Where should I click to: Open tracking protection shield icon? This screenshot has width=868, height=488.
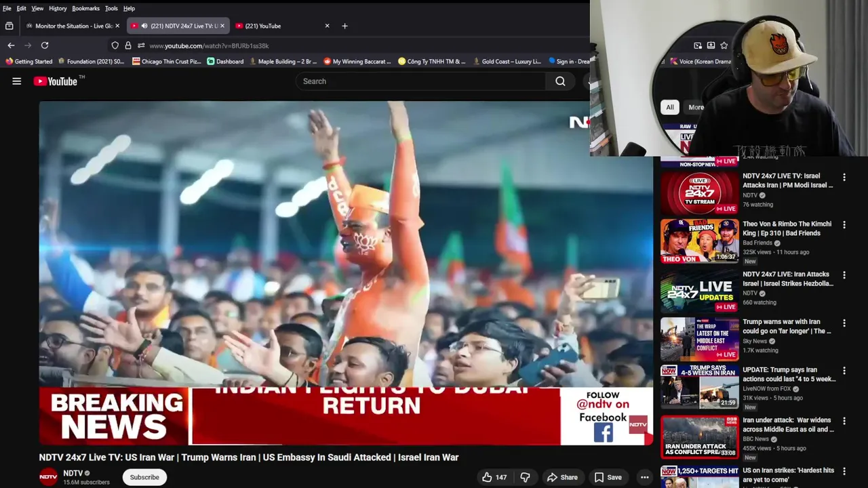115,45
